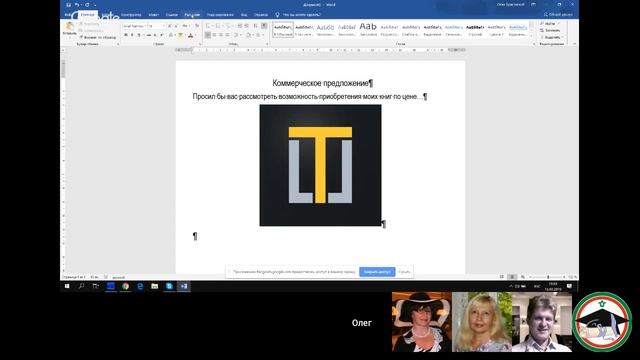Click Заменить (Replace) in editing group
The height and width of the screenshot is (360, 640).
550,30
